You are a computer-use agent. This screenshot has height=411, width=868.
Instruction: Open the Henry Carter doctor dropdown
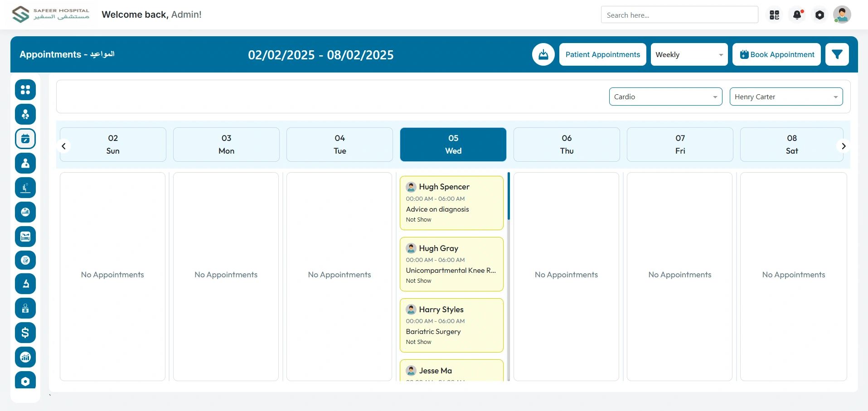click(x=786, y=97)
